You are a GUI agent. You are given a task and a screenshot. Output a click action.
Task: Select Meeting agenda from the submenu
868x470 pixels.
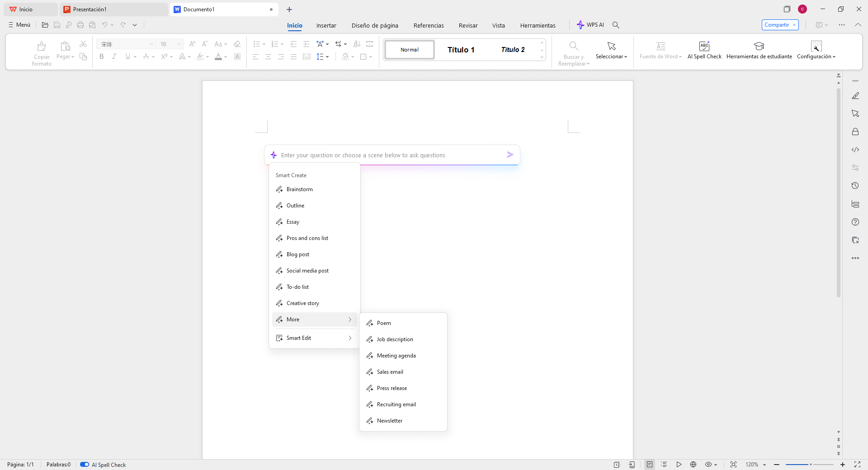(396, 356)
